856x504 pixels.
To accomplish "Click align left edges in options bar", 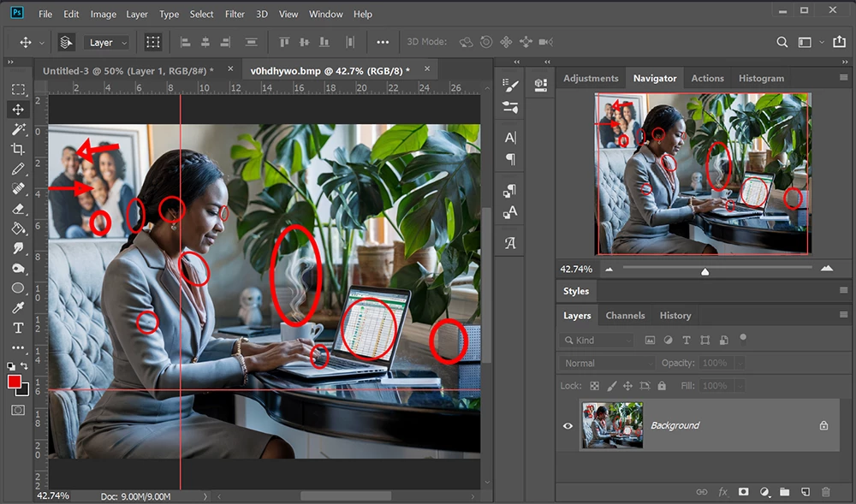I will (186, 42).
